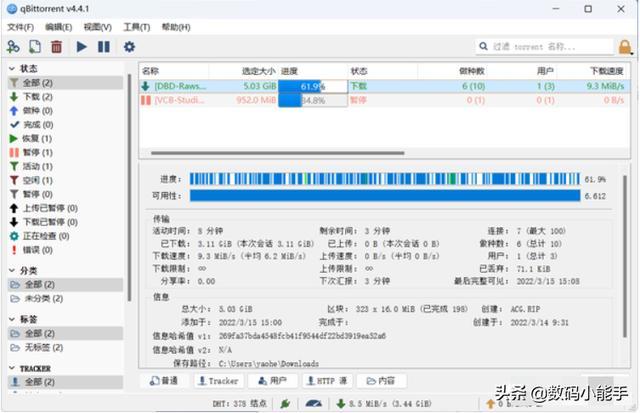
Task: Switch to the 内容 details tab
Action: [381, 381]
